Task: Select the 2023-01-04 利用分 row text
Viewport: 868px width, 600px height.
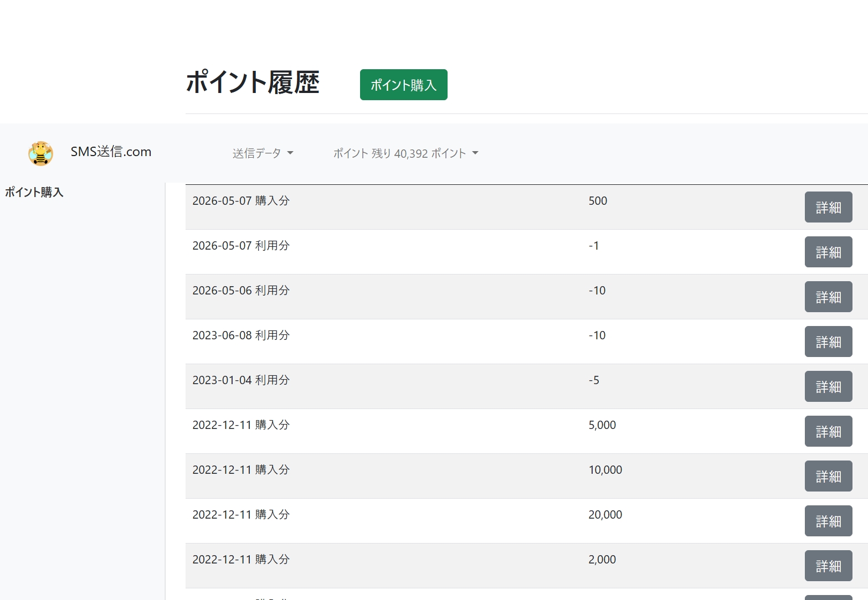Action: pyautogui.click(x=241, y=380)
